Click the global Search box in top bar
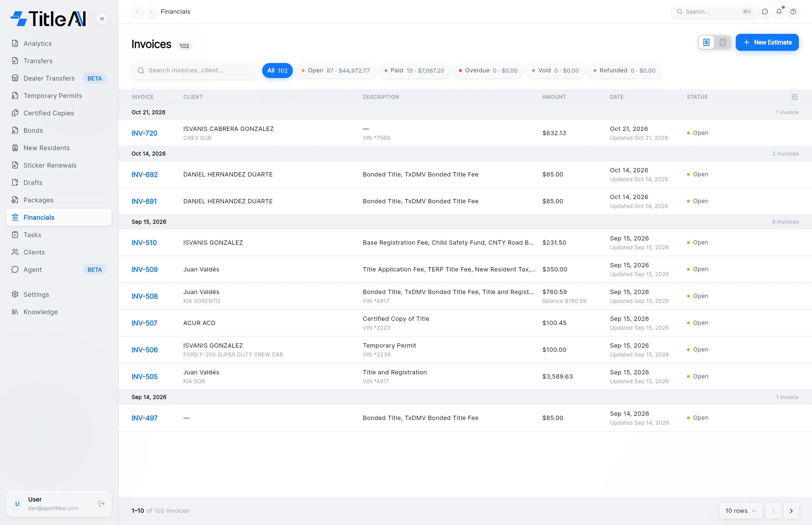This screenshot has height=525, width=812. (714, 12)
